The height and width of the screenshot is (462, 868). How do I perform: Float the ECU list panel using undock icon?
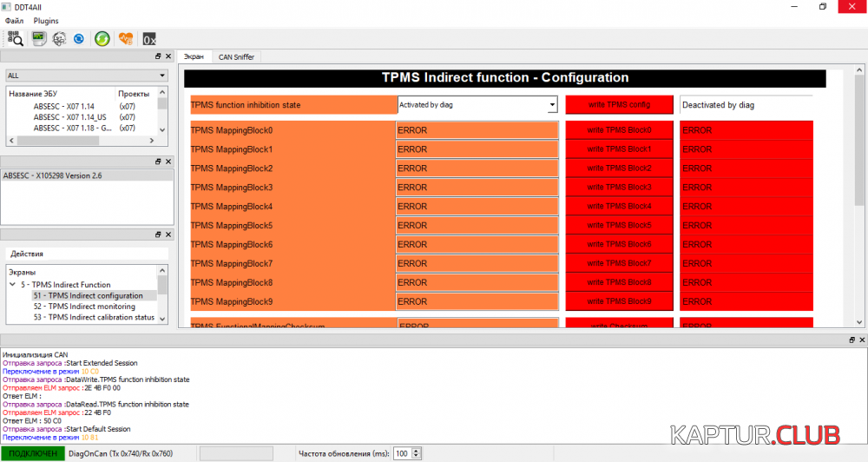click(x=158, y=56)
